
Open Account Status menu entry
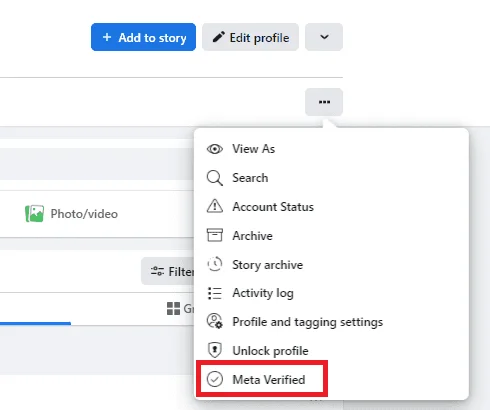click(331, 207)
